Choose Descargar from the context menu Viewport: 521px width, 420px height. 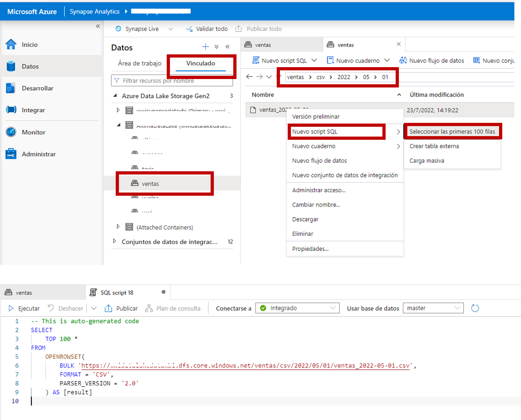coord(305,219)
